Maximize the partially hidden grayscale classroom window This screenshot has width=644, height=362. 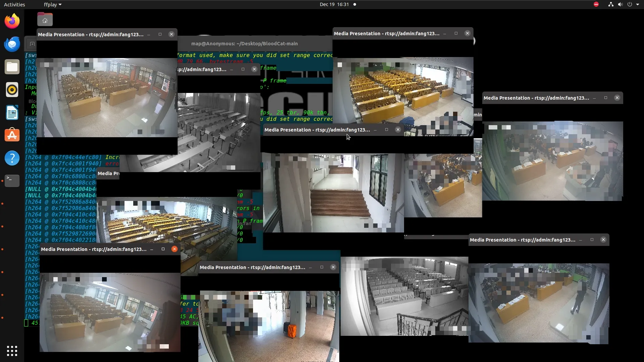point(243,69)
